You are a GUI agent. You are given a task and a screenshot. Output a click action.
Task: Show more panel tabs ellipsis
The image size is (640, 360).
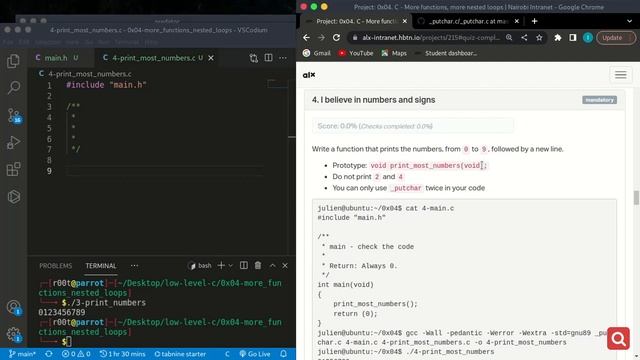tap(134, 266)
